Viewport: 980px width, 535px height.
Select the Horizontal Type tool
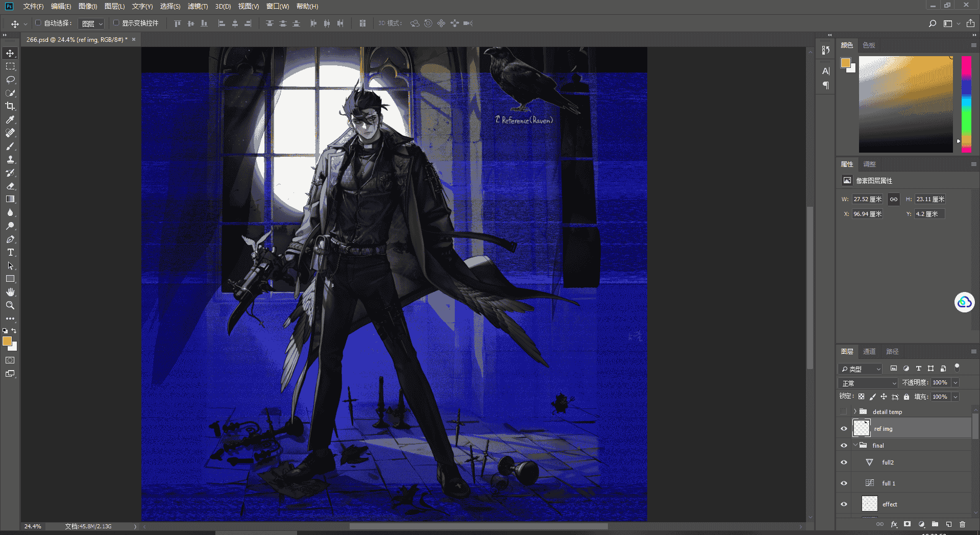[x=10, y=253]
